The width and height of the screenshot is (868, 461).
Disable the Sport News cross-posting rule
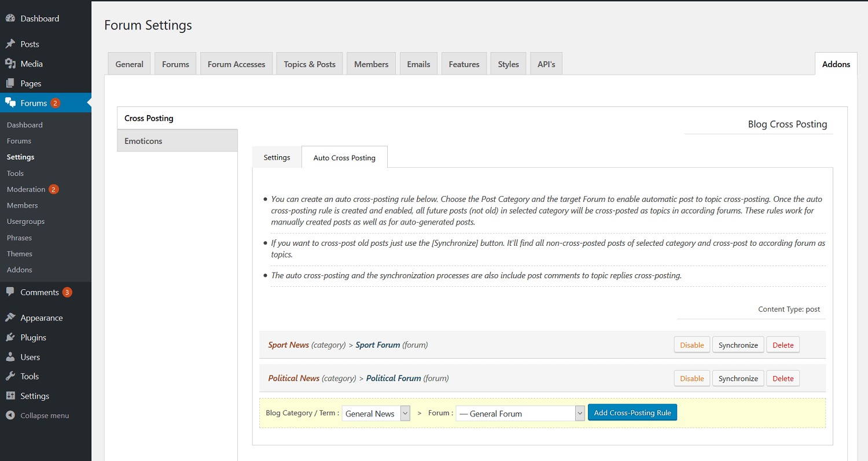tap(692, 345)
